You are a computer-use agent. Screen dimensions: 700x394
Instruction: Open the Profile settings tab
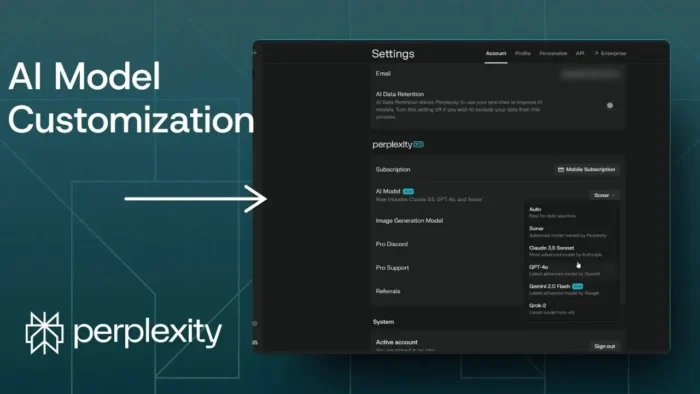[x=522, y=54]
